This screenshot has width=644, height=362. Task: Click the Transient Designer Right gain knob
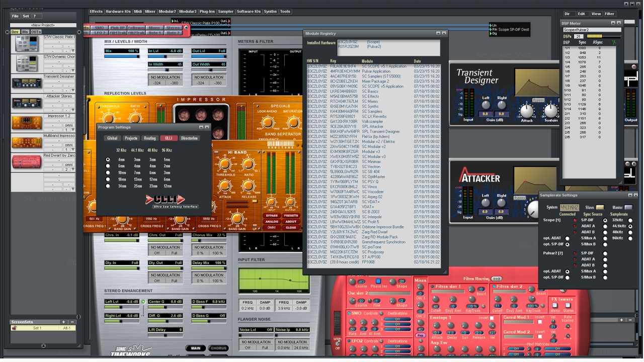point(502,105)
